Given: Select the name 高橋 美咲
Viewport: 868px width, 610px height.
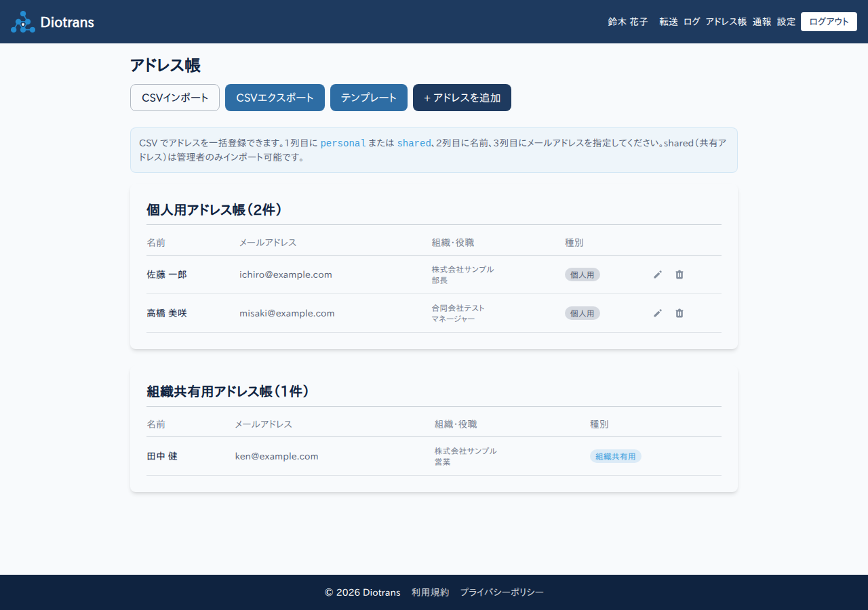Looking at the screenshot, I should tap(167, 313).
